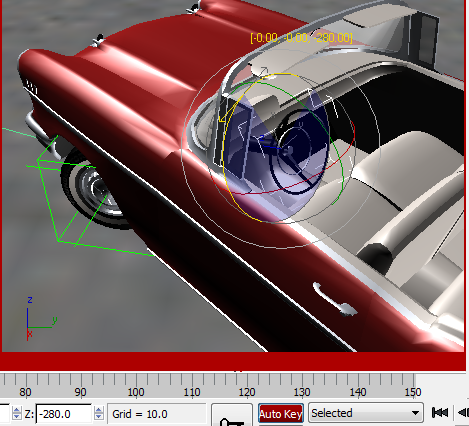Screen dimensions: 469x426
Task: Toggle the Auto Key animation mode
Action: [281, 414]
